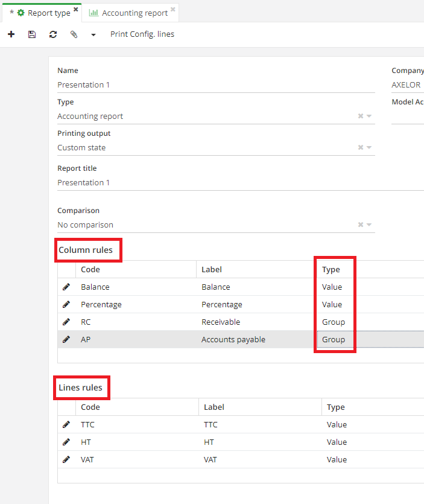The height and width of the screenshot is (504, 424).
Task: Click the Name input field
Action: click(216, 85)
